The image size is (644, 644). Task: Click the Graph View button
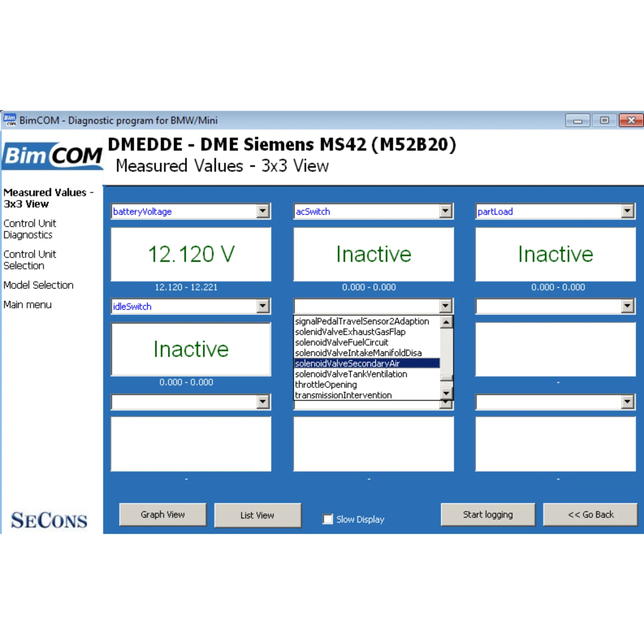click(163, 514)
